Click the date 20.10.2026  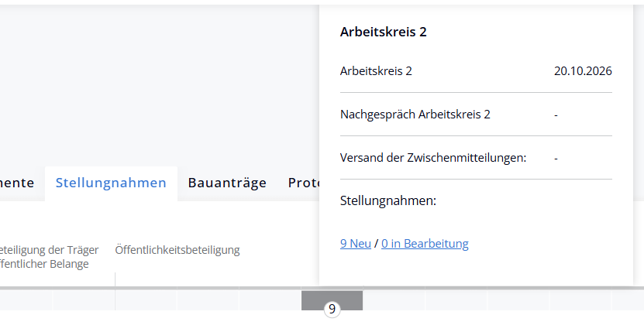click(x=583, y=71)
